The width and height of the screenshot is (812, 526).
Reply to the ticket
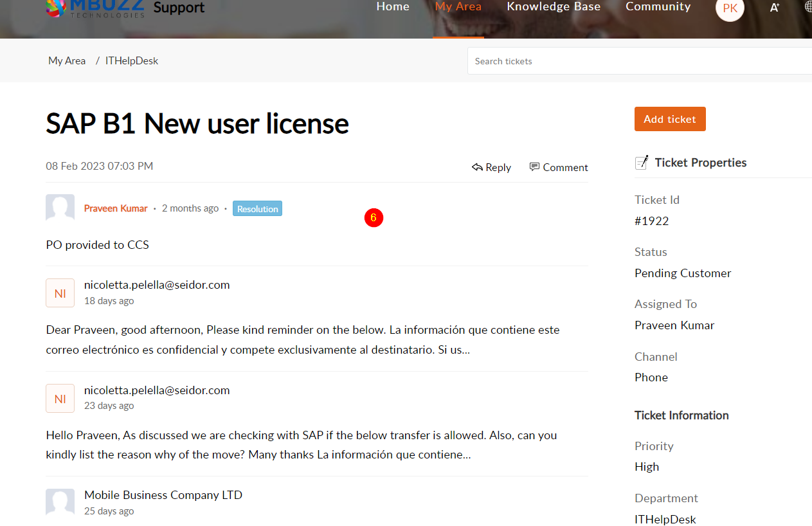tap(491, 167)
